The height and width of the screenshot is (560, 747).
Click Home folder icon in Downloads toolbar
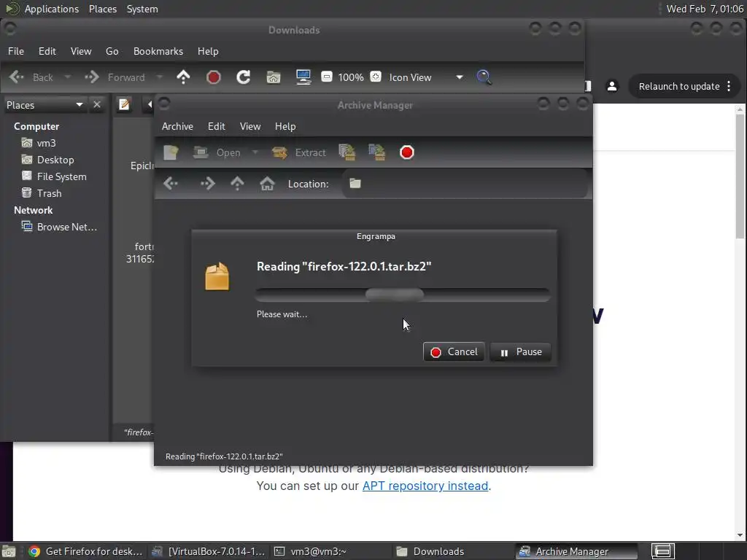pyautogui.click(x=274, y=77)
